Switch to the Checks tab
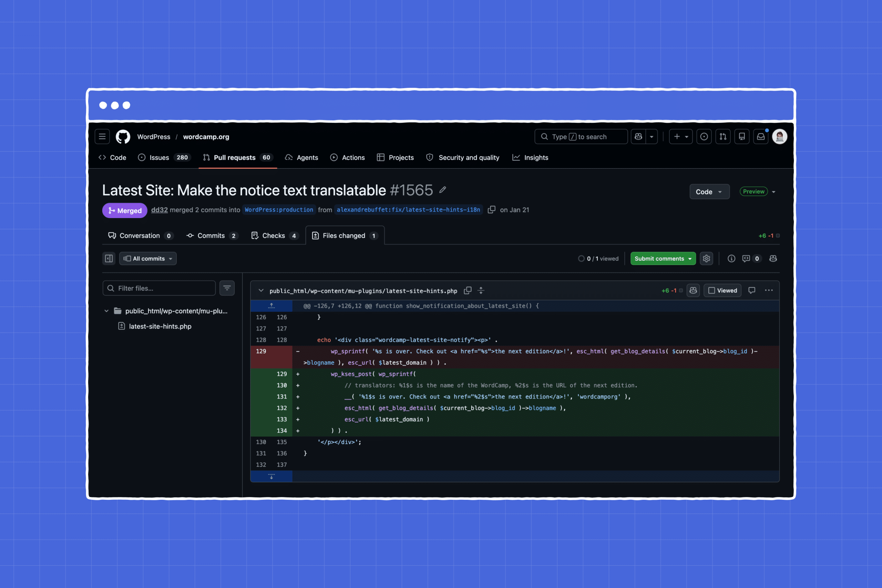 coord(275,236)
